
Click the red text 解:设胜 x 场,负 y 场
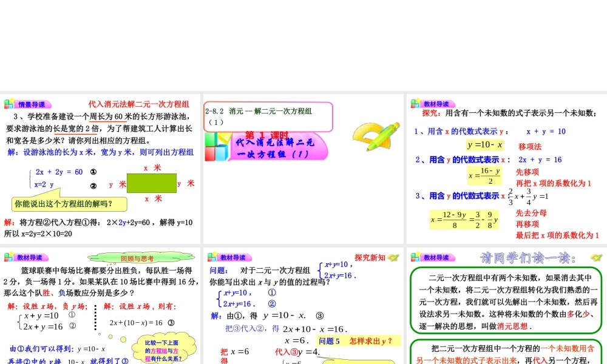[x=47, y=306]
